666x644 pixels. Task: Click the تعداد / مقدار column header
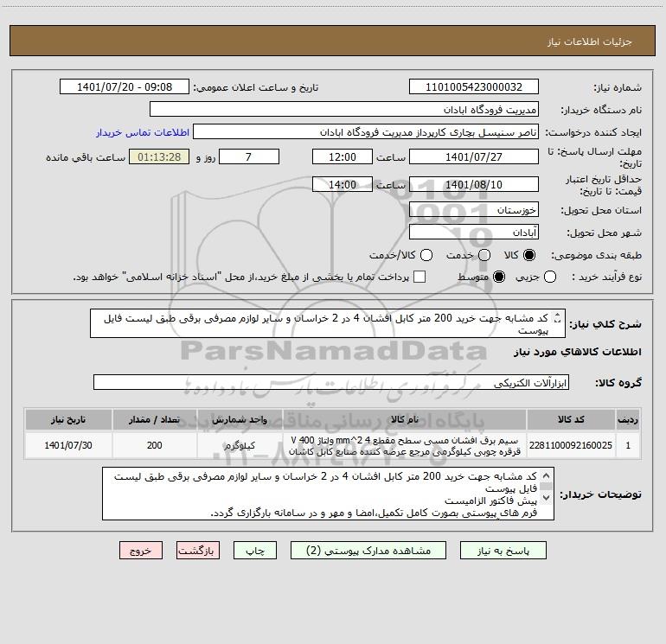click(x=154, y=420)
